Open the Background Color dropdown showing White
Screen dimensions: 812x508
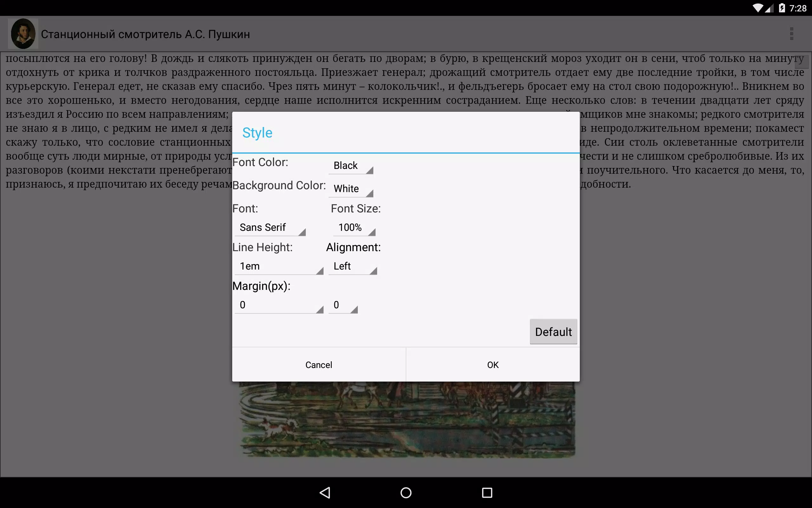point(351,189)
